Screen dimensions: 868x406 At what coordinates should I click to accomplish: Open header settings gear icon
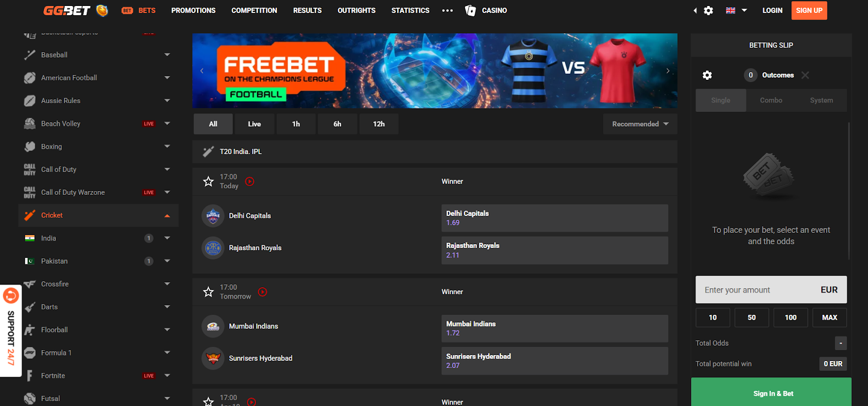click(709, 10)
